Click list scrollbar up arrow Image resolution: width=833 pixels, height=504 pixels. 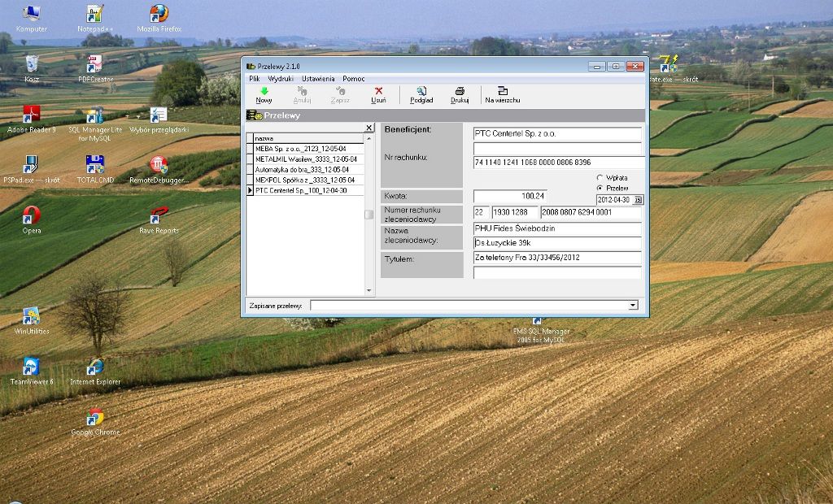(369, 138)
